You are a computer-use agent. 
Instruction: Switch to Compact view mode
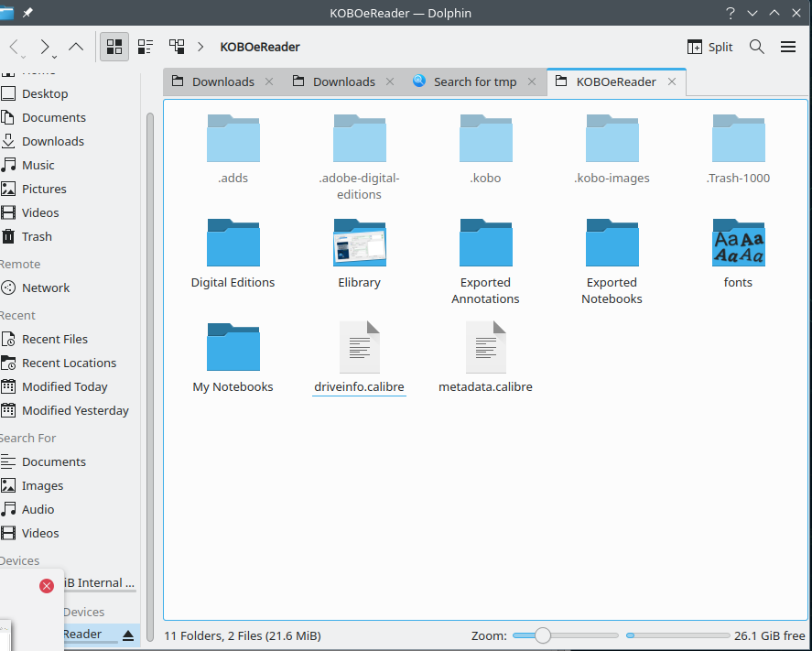coord(146,47)
